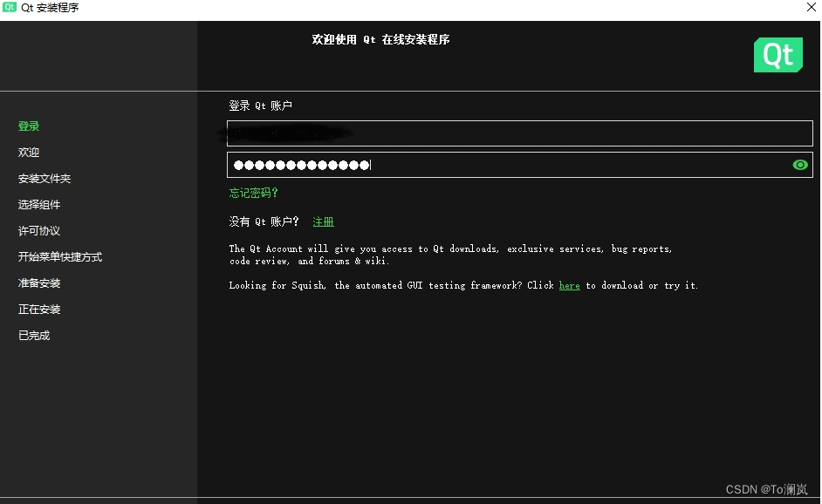Click the 欢迎使用 Qt 在线安装程序 title
Viewport: 822px width, 504px height.
tap(380, 40)
